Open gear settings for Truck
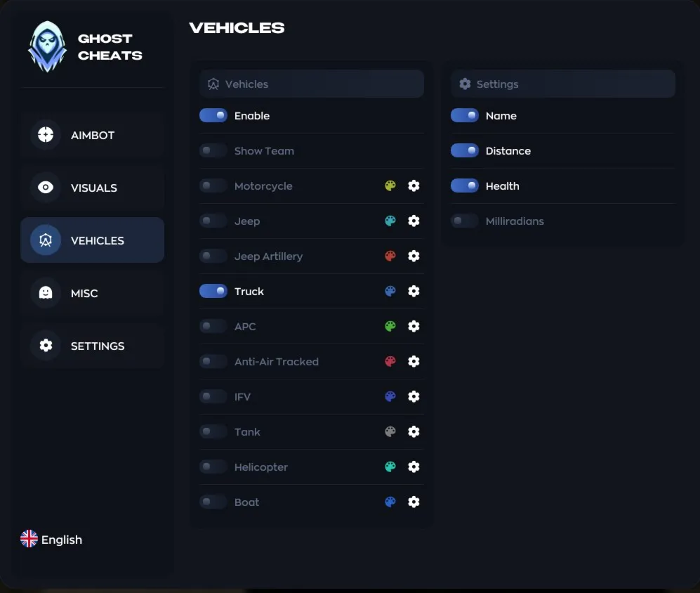The width and height of the screenshot is (700, 593). tap(414, 291)
